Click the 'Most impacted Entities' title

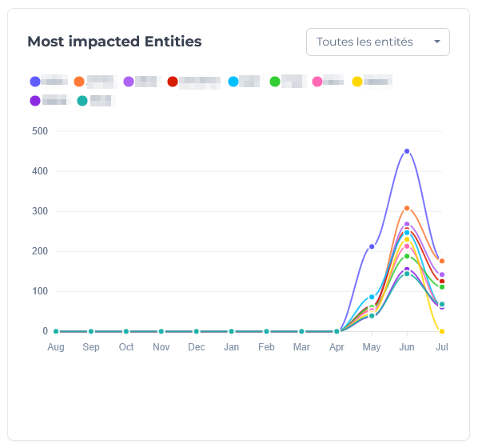[x=114, y=42]
